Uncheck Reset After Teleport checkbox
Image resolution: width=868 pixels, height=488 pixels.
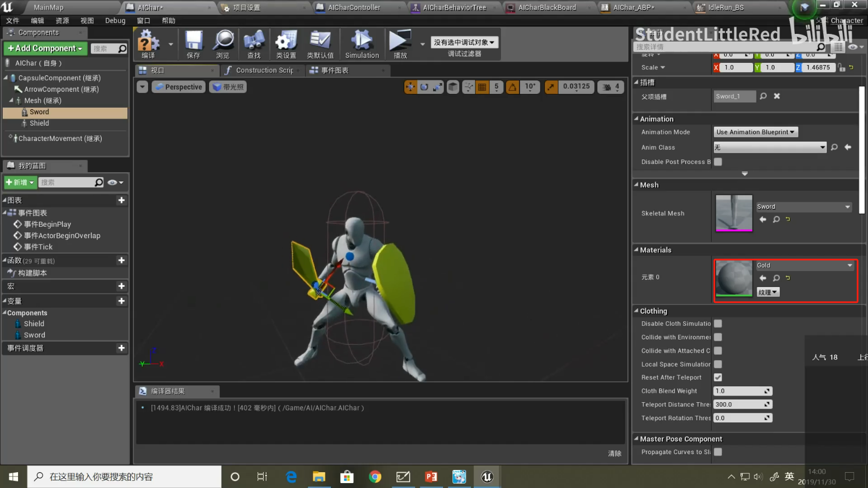pos(718,378)
